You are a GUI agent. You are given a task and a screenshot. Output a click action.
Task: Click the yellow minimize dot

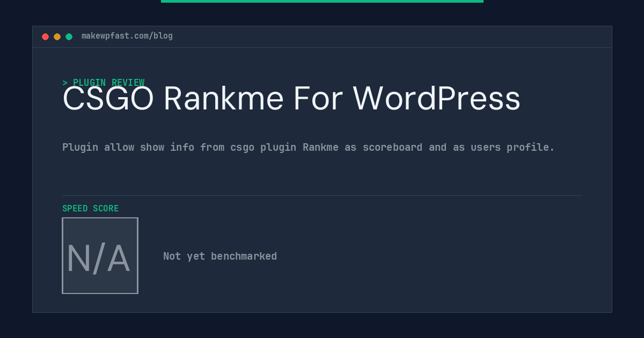57,36
